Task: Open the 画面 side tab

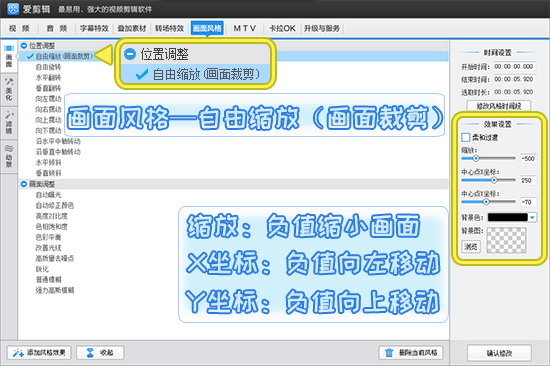Action: click(x=9, y=56)
